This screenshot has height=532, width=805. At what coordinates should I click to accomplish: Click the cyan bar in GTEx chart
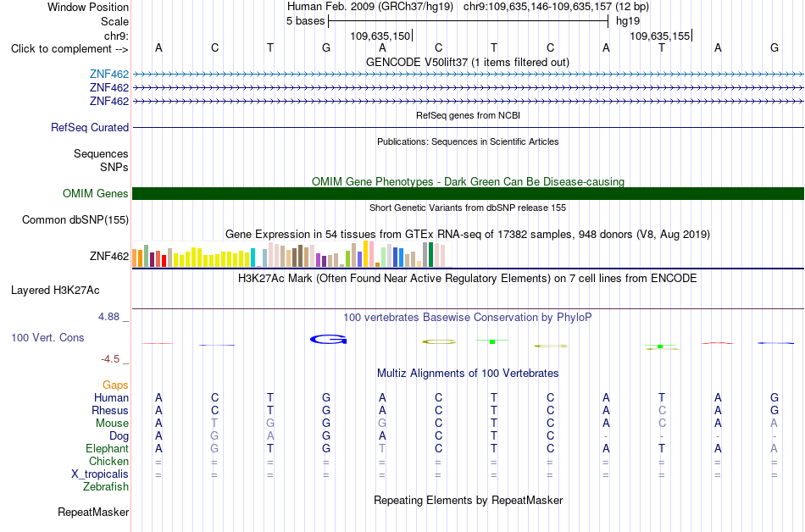(x=253, y=258)
